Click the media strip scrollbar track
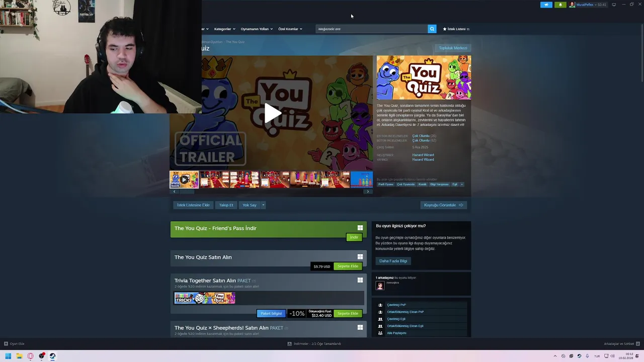The width and height of the screenshot is (644, 362). tap(271, 192)
